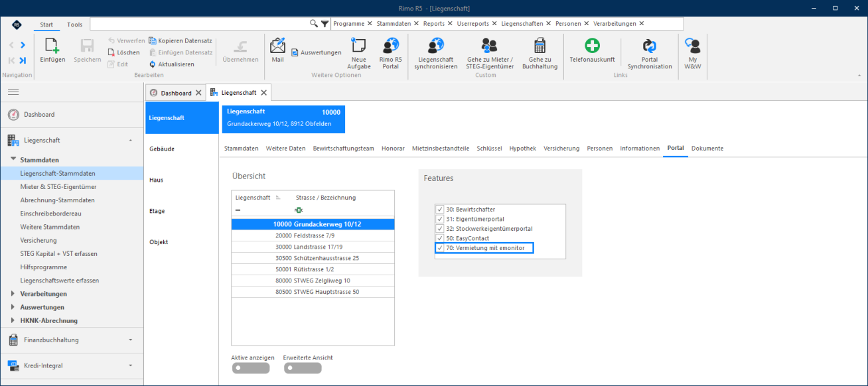Toggle the 32: Stockwerkeigentümerportal checkbox
868x386 pixels.
pyautogui.click(x=439, y=229)
